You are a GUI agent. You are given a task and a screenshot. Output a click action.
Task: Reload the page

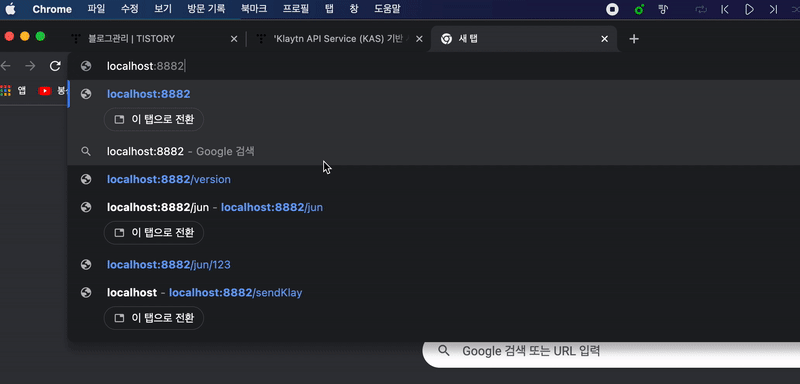(x=55, y=66)
